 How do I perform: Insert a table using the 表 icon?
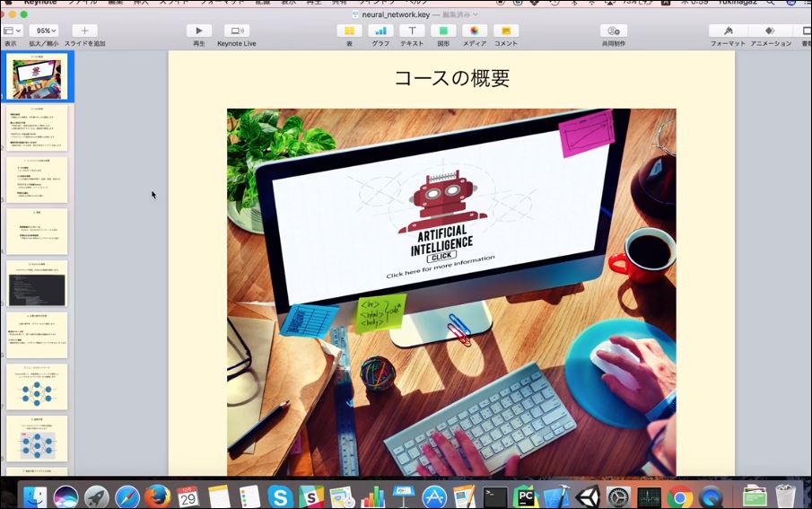pos(350,31)
